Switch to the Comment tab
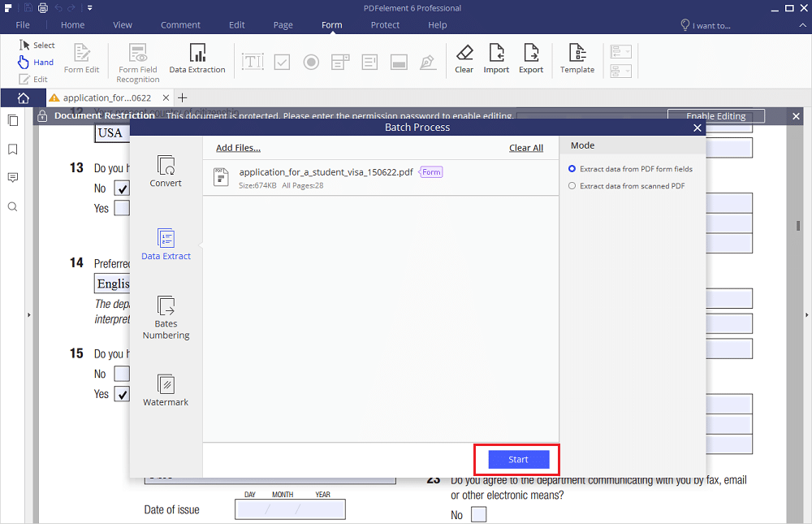Screen dimensions: 812x524 click(x=180, y=25)
